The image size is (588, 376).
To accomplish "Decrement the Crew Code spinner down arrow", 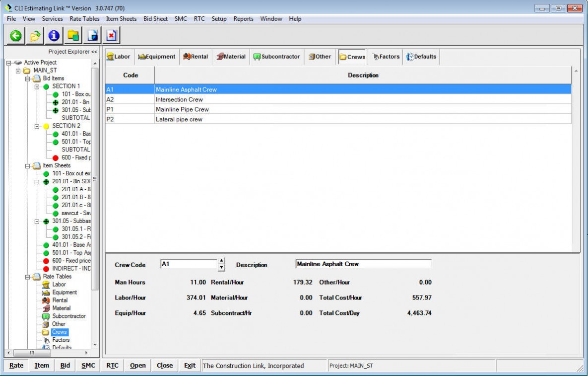I will point(222,268).
